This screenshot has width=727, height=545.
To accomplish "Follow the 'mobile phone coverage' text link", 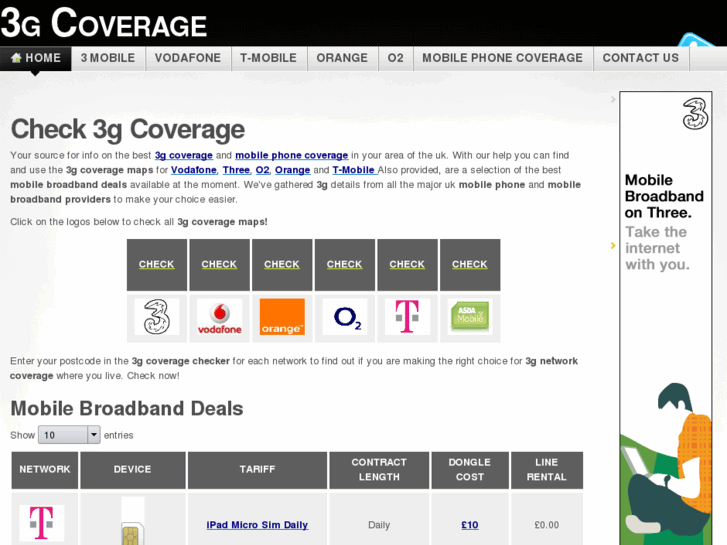I will pos(292,155).
